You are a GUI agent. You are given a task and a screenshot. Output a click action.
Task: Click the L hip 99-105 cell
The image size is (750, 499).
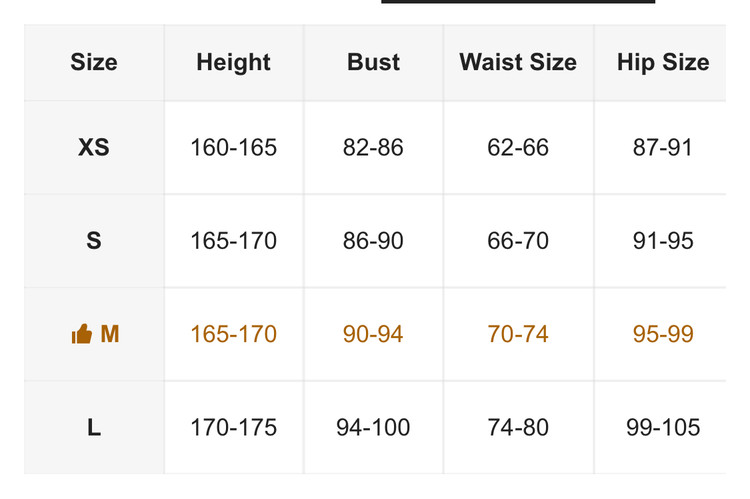point(662,428)
